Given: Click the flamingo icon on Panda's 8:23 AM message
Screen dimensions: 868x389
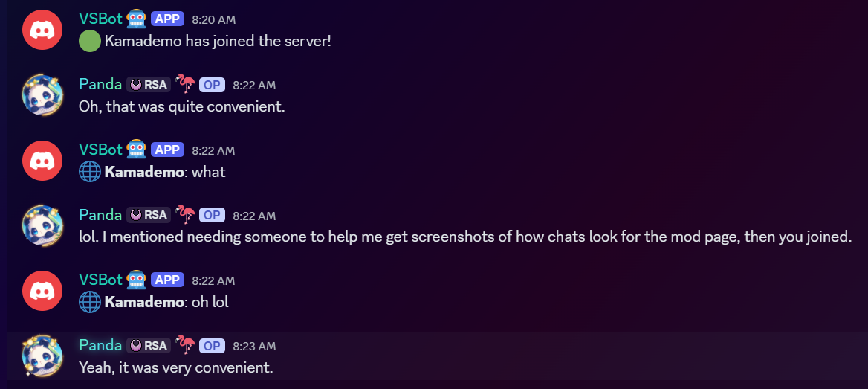Looking at the screenshot, I should 186,345.
